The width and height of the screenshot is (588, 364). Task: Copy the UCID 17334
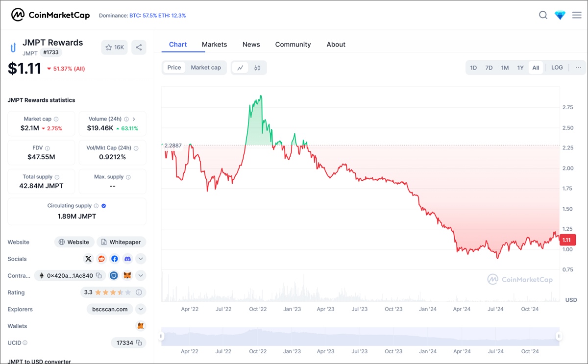pos(139,343)
